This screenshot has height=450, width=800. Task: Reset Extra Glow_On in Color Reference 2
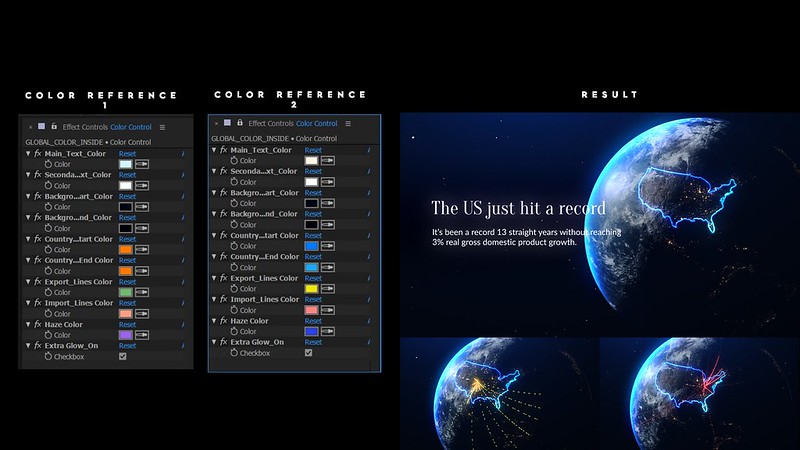click(313, 342)
